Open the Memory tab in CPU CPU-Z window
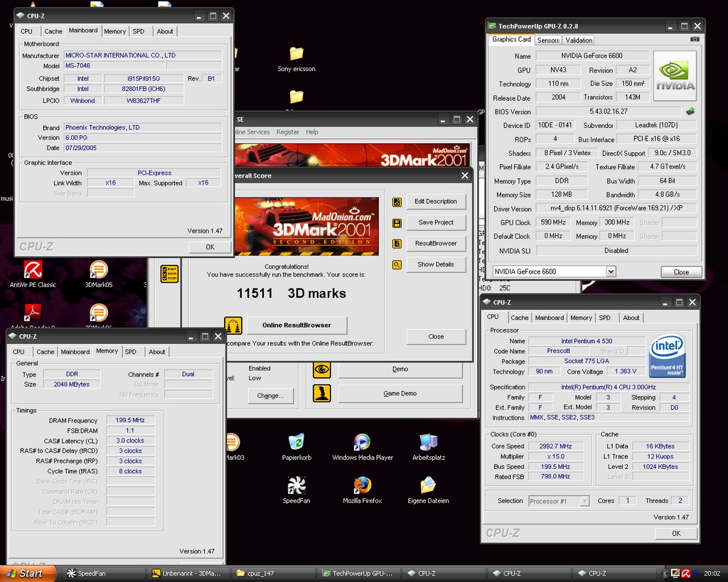The height and width of the screenshot is (582, 728). (581, 318)
